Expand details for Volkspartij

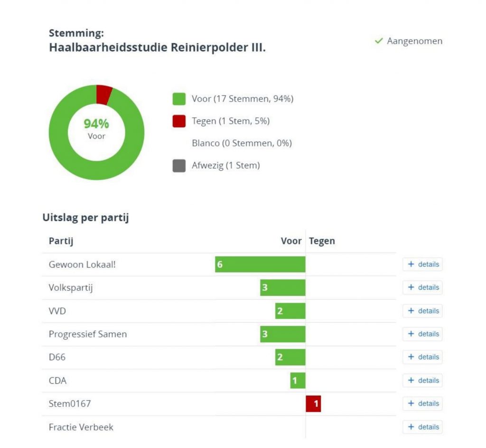coord(422,288)
